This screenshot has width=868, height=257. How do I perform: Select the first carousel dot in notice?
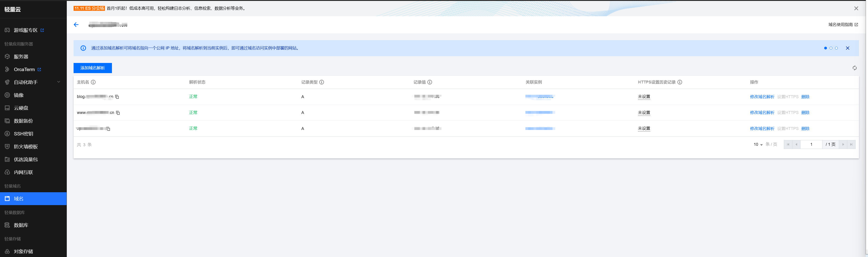826,48
